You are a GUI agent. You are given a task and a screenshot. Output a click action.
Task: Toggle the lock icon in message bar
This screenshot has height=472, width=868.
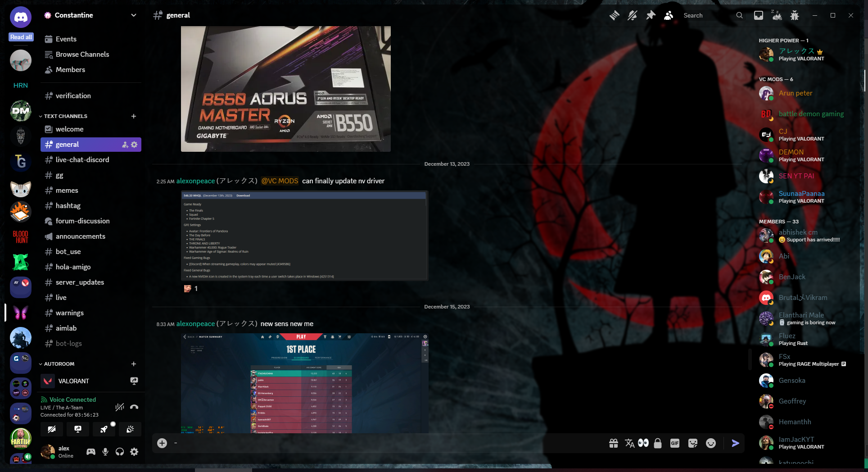(658, 443)
